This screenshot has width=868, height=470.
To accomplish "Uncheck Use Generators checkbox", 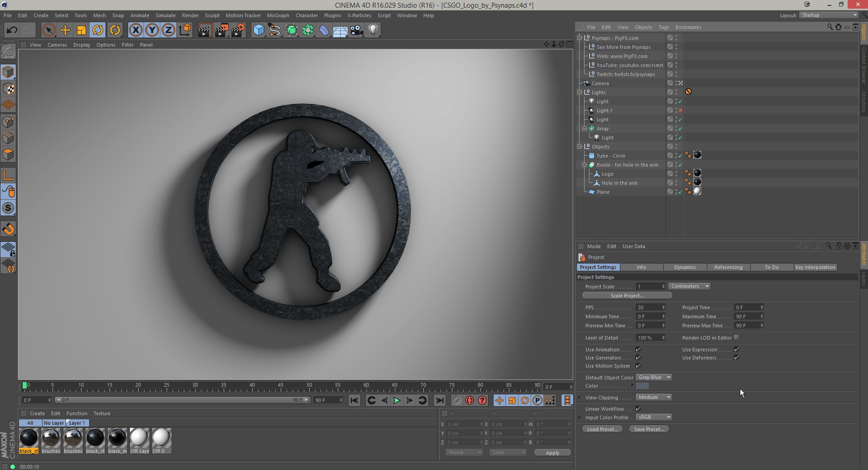I will pos(638,358).
